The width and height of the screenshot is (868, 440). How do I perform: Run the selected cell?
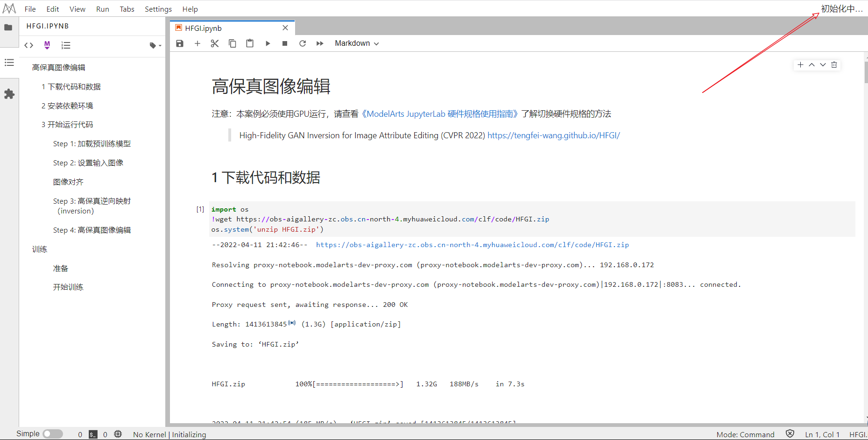(x=268, y=43)
